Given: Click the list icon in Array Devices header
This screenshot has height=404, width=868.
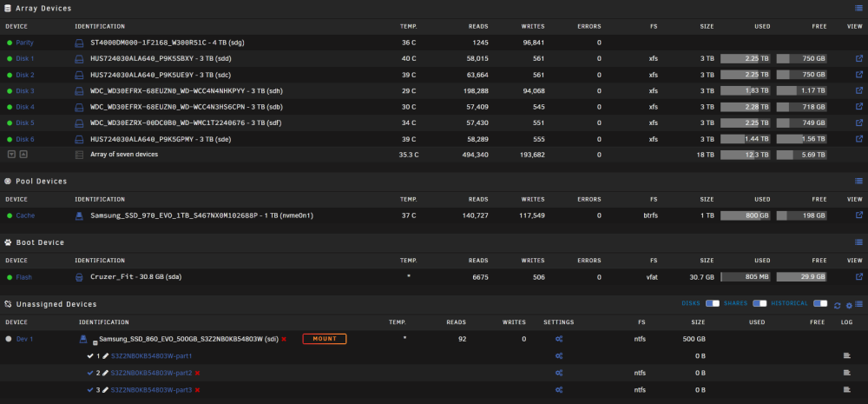Looking at the screenshot, I should (x=858, y=9).
